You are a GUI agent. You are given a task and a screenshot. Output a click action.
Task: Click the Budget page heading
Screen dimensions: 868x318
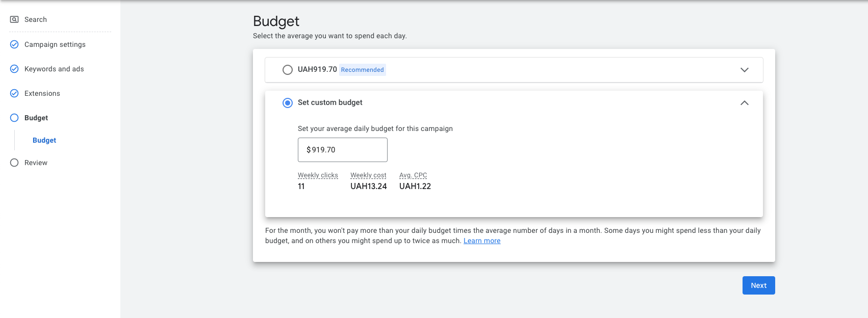click(x=276, y=21)
